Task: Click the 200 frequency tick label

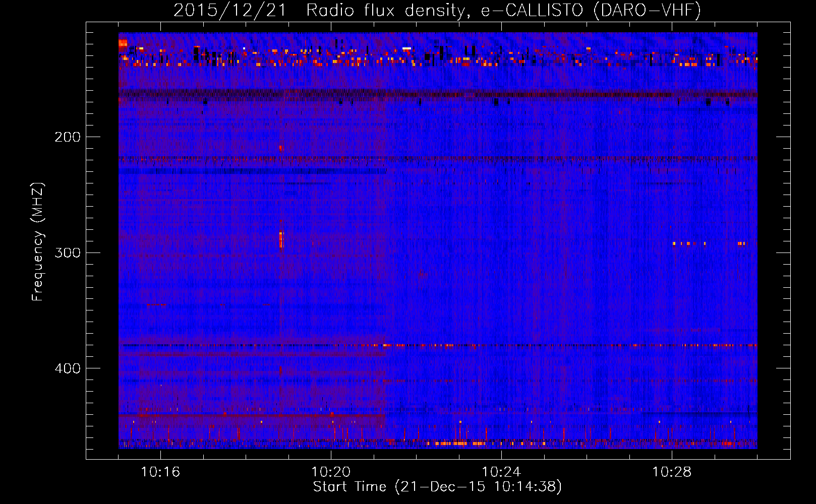Action: [x=68, y=137]
